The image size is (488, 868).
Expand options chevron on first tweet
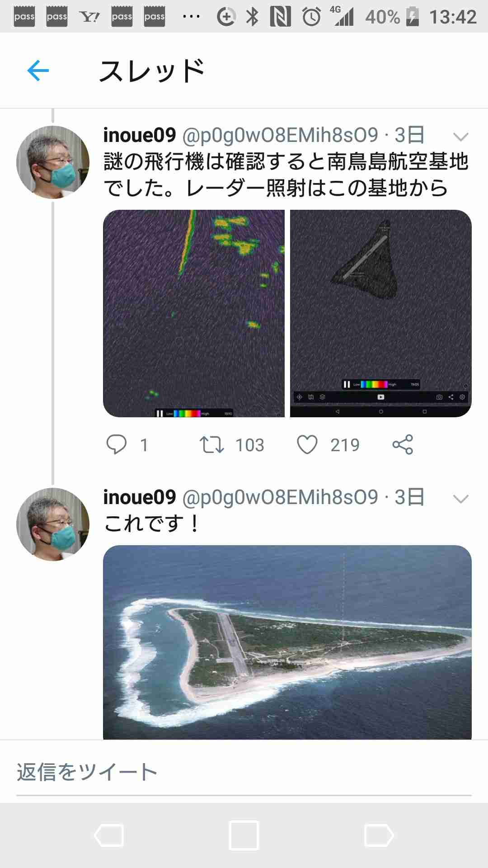(460, 137)
